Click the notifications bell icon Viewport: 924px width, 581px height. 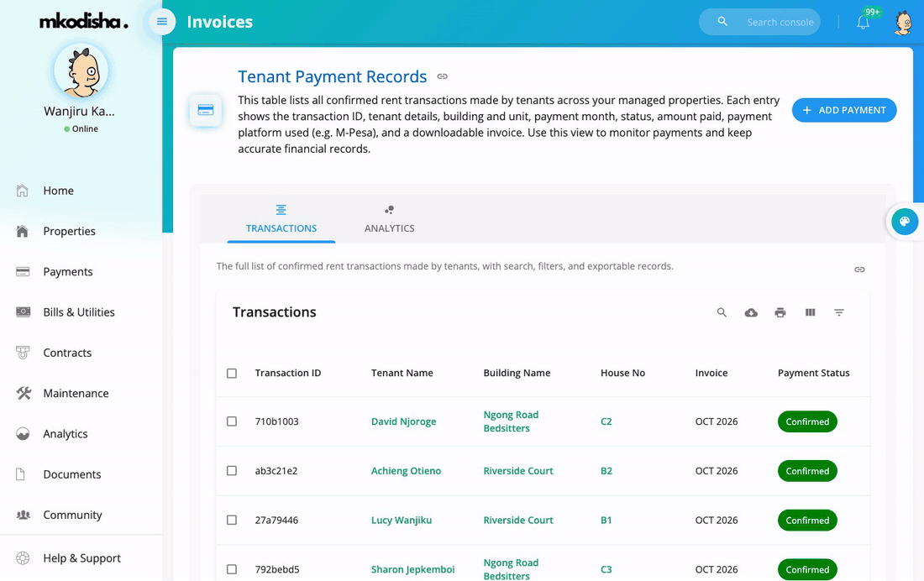(863, 23)
